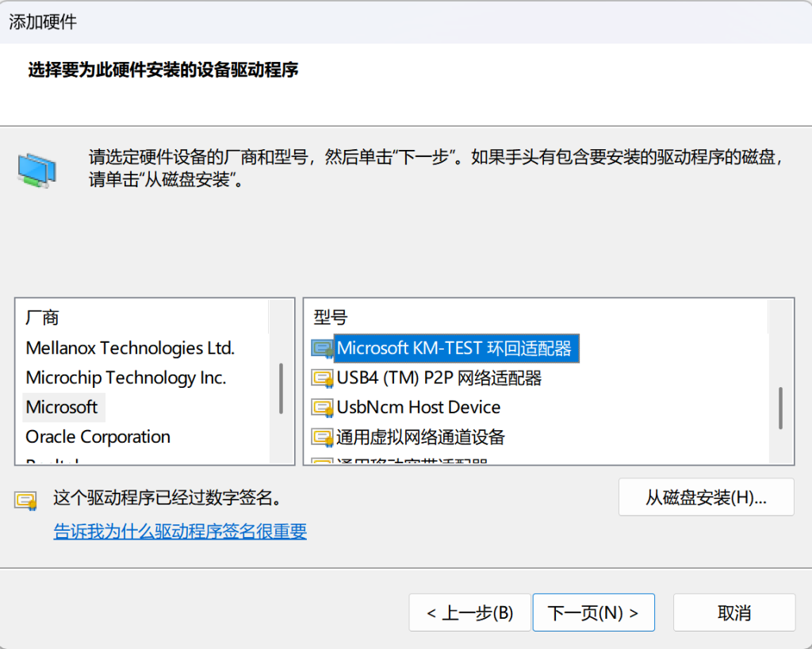The height and width of the screenshot is (649, 812).
Task: Open the 告诉我为什么驱动程序签名很重要 link
Action: (x=180, y=532)
